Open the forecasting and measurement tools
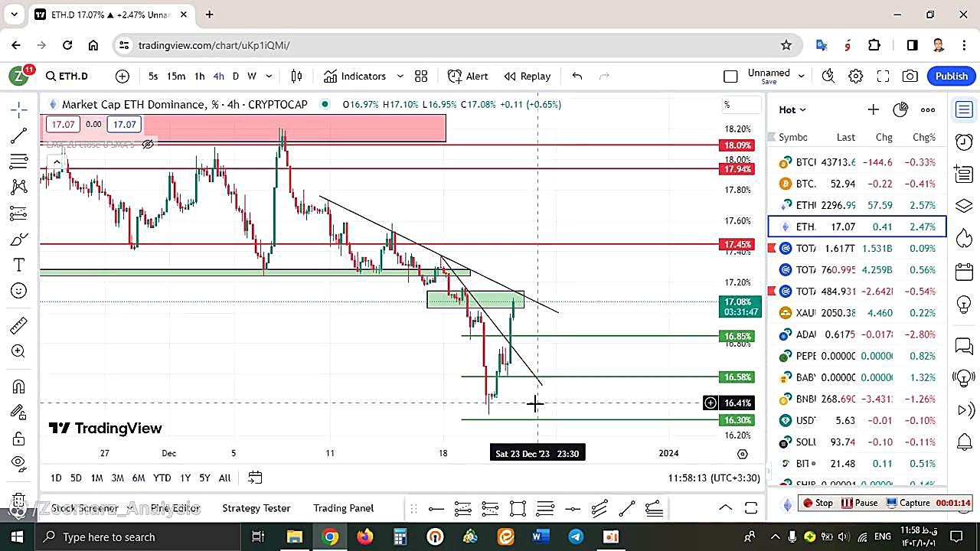The width and height of the screenshot is (980, 551). 19,214
